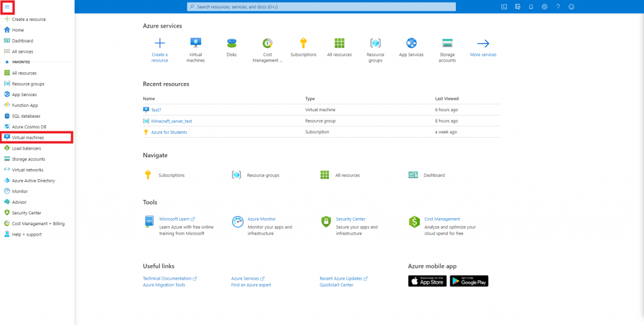Click the Subscriptions key icon in Azure services
644x325 pixels.
coord(303,43)
